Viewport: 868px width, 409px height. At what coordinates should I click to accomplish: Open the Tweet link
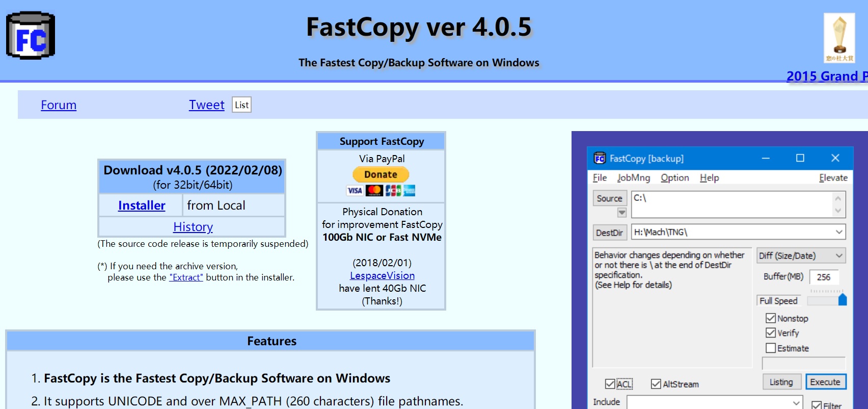206,105
